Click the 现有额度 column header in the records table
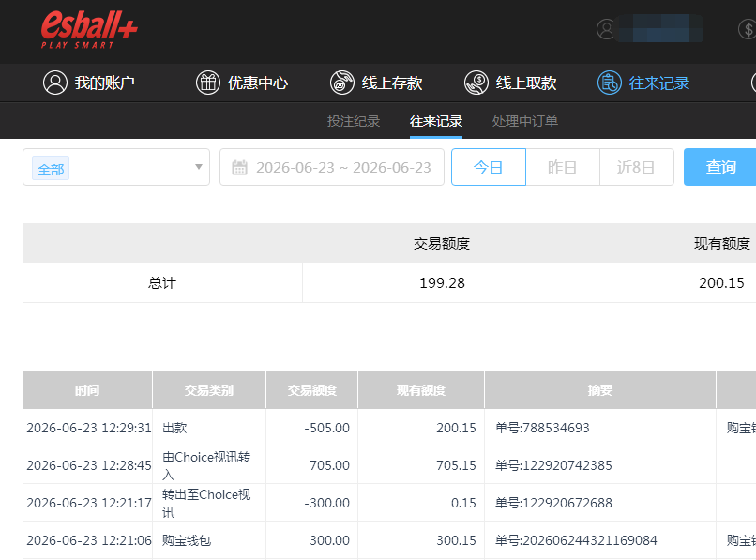756x560 pixels. pyautogui.click(x=421, y=389)
